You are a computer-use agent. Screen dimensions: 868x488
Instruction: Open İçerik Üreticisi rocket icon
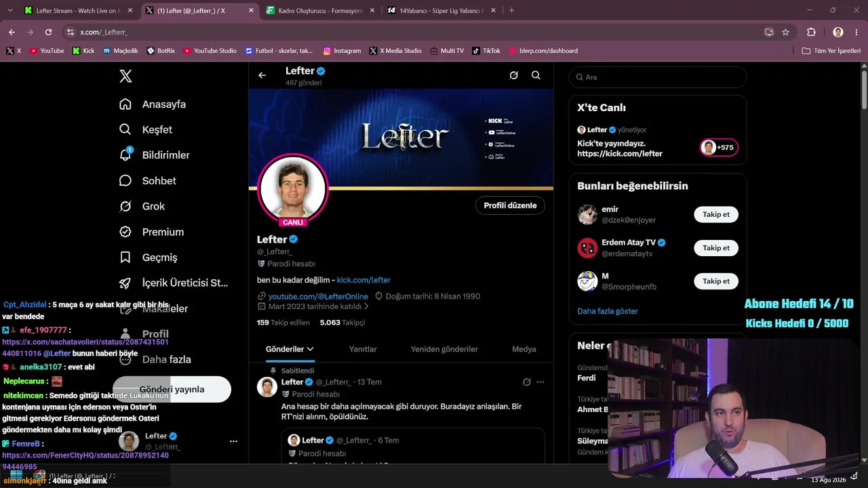coord(125,283)
